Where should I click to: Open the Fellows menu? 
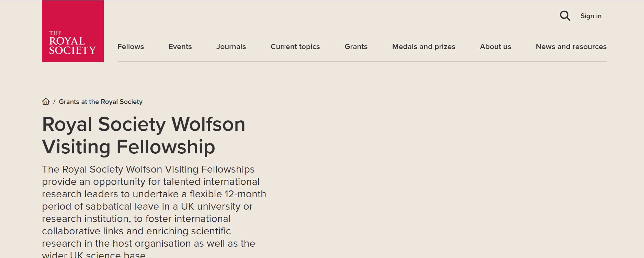tap(131, 47)
